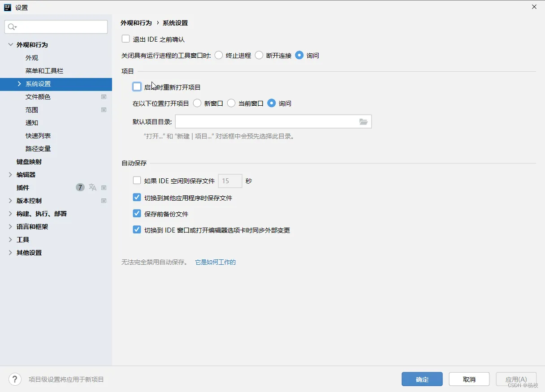The height and width of the screenshot is (392, 545).
Task: Collapse the 外观和行为 section
Action: coord(10,44)
